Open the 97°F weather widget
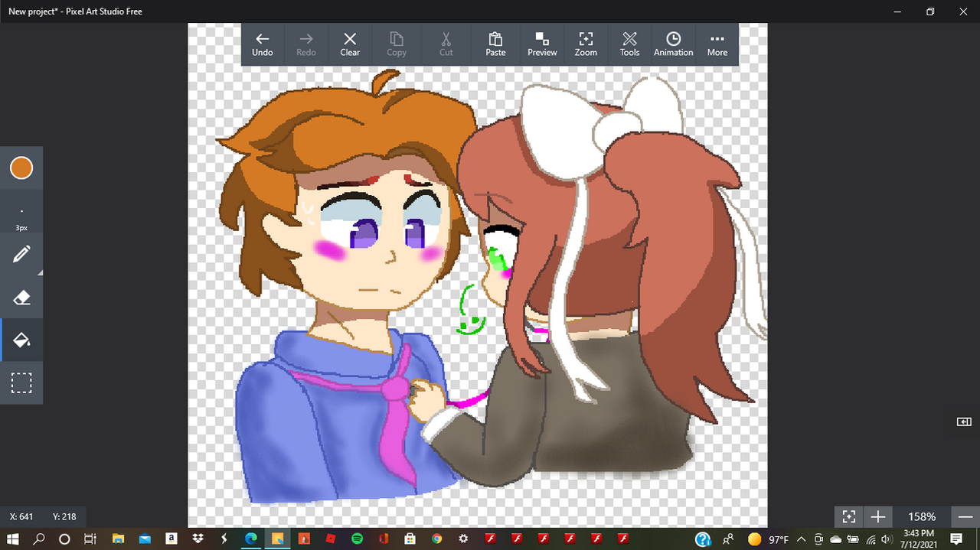This screenshot has height=550, width=980. click(x=768, y=539)
